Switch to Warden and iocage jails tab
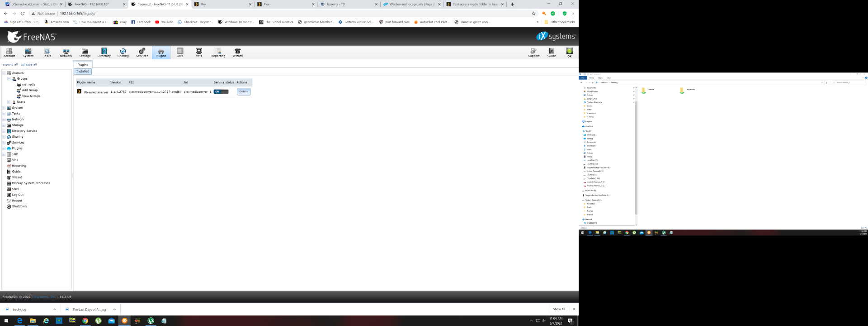 click(411, 5)
